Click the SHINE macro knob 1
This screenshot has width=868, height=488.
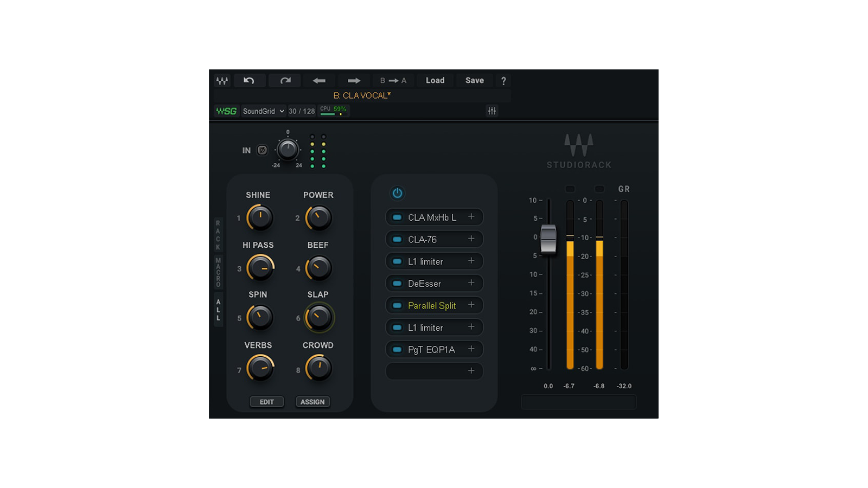260,218
